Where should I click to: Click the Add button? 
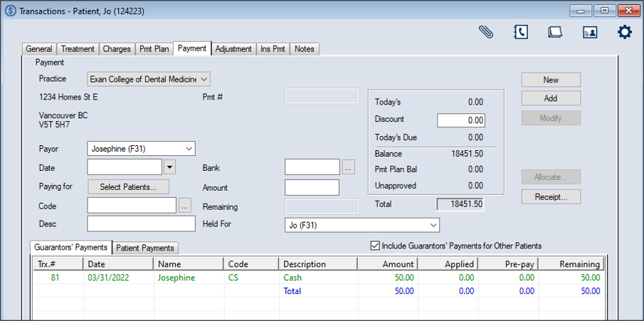pyautogui.click(x=550, y=98)
